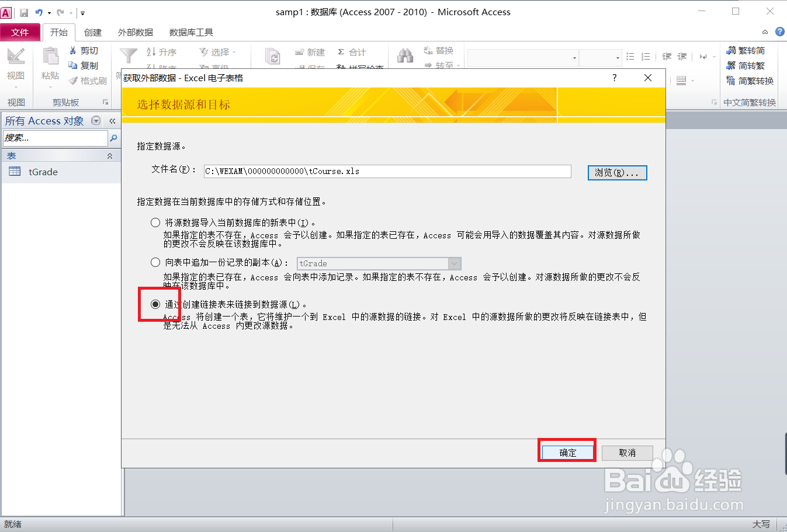Screen dimensions: 787x532
Task: Open the 文件 (File) tab
Action: click(x=20, y=32)
